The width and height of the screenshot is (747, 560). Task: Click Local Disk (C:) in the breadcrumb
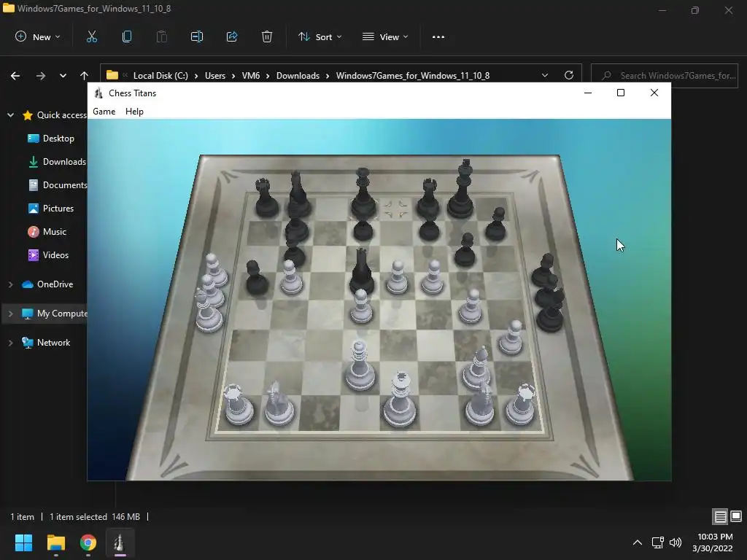point(160,76)
